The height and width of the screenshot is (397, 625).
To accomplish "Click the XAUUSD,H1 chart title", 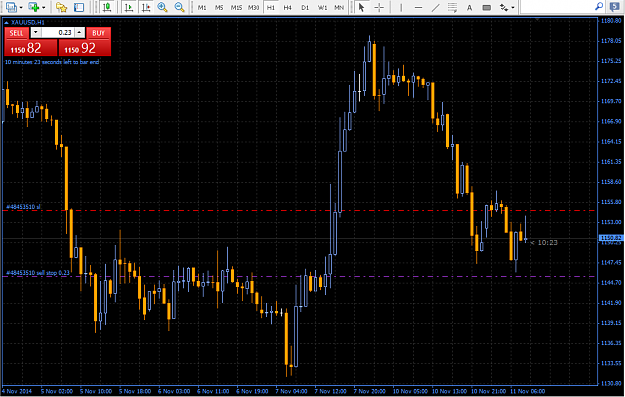I will (28, 22).
